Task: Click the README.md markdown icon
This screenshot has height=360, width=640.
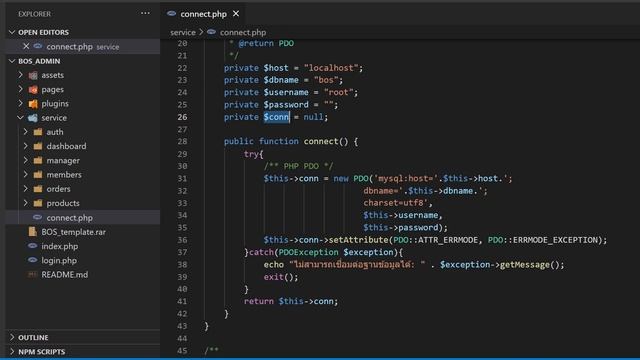Action: pyautogui.click(x=33, y=275)
